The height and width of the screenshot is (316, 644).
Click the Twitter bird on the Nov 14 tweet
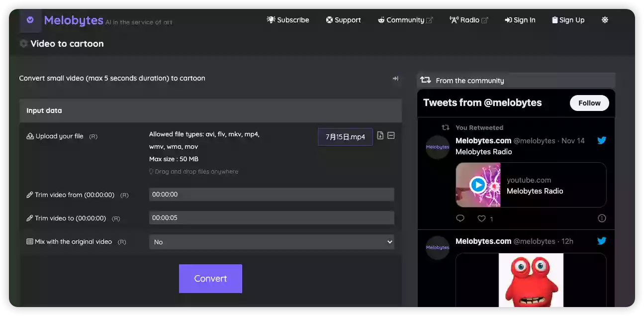[x=602, y=141]
